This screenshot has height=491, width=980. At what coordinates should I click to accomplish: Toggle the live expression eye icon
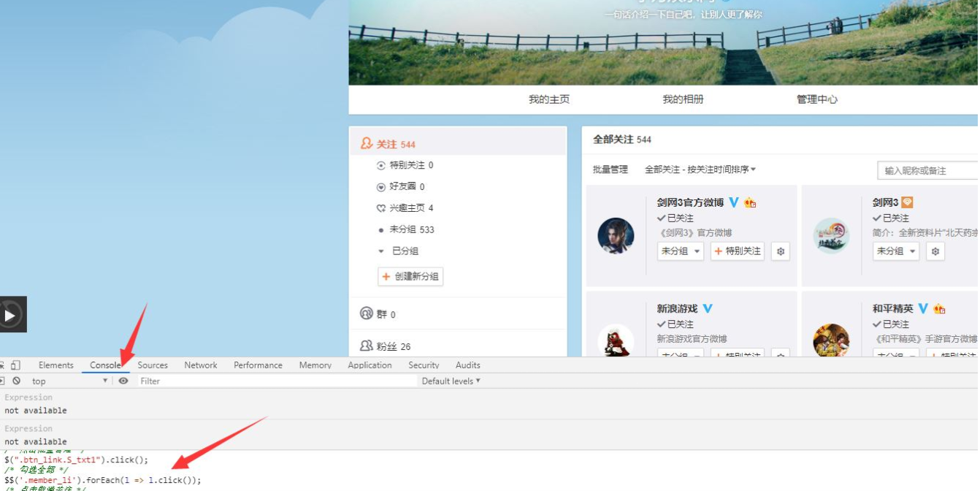[x=123, y=381]
